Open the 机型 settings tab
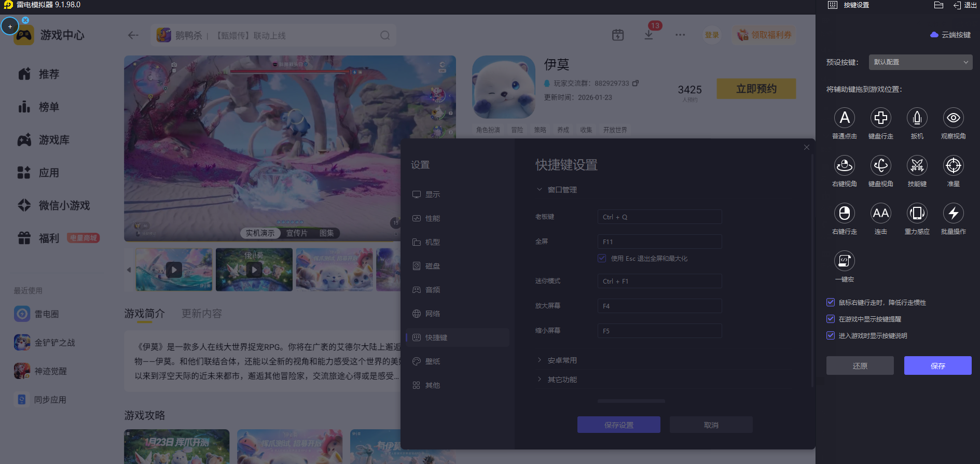The image size is (980, 464). 457,242
